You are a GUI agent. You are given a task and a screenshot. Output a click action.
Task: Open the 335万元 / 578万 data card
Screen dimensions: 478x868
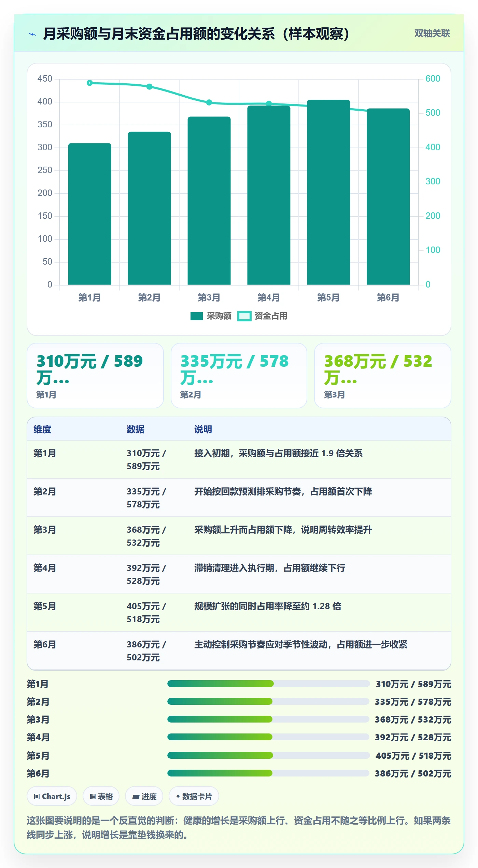click(x=239, y=376)
